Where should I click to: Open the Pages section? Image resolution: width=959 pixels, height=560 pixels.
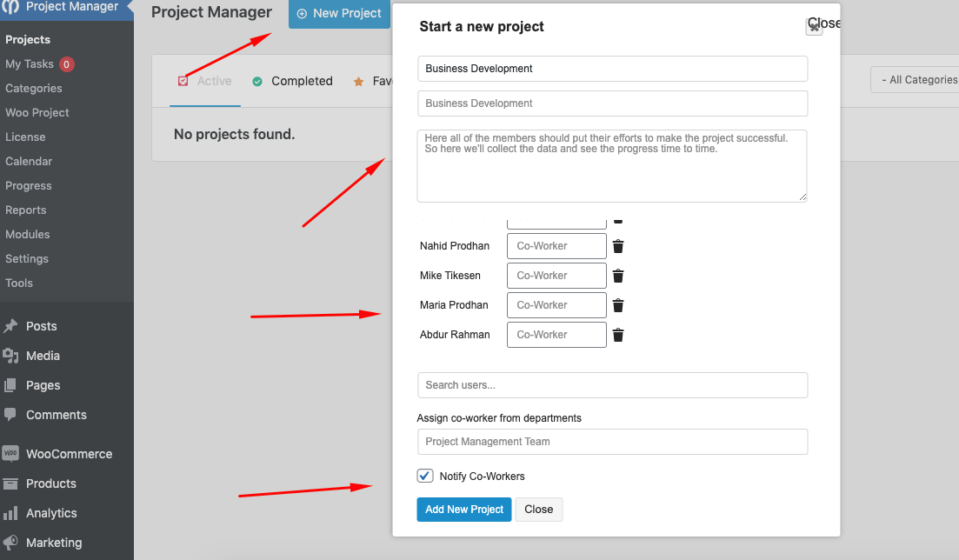(40, 385)
